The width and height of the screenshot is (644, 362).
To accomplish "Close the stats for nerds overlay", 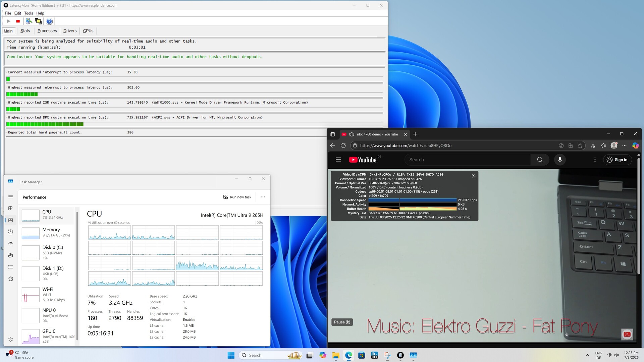I will [473, 176].
